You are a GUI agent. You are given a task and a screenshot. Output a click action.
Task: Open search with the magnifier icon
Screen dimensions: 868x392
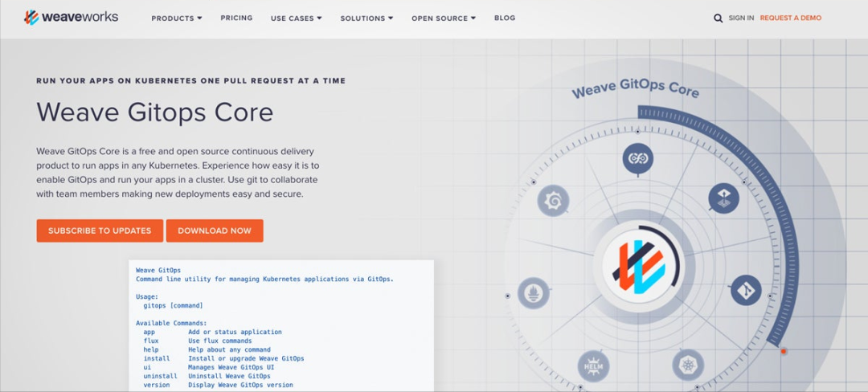718,18
